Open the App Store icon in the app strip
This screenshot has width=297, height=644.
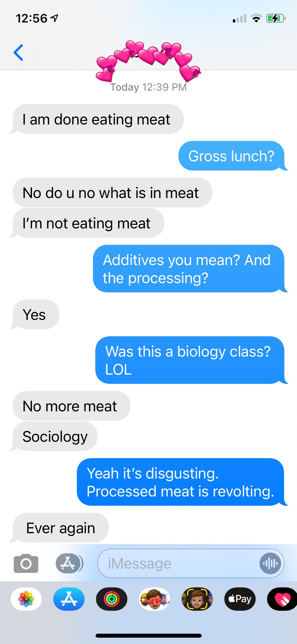(69, 599)
